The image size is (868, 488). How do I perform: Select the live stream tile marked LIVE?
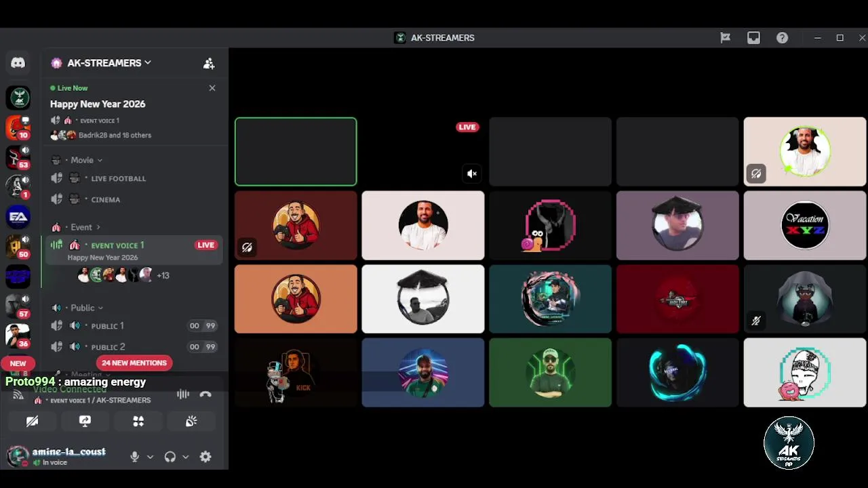pos(423,152)
